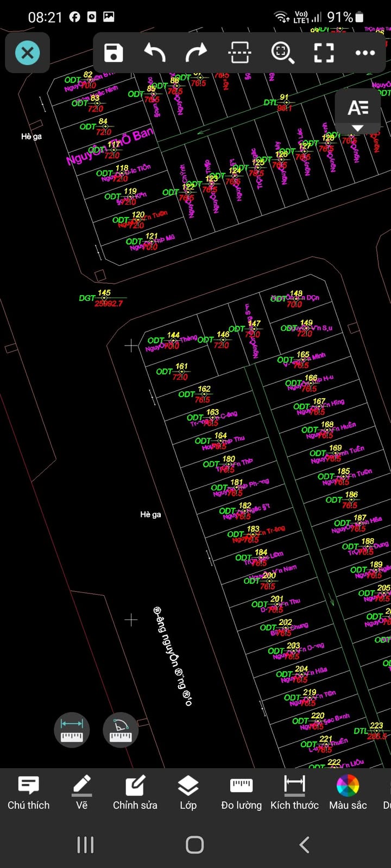Open the Lớp layers panel
The height and width of the screenshot is (868, 391).
[188, 793]
